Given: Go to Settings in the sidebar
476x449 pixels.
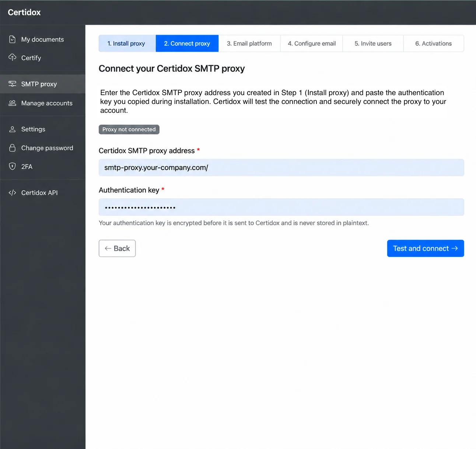Looking at the screenshot, I should pyautogui.click(x=43, y=129).
